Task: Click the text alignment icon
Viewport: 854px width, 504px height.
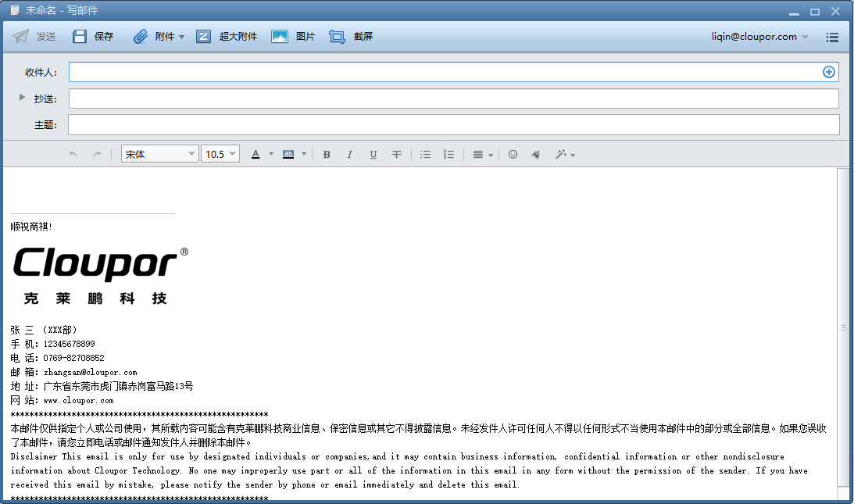Action: (477, 154)
